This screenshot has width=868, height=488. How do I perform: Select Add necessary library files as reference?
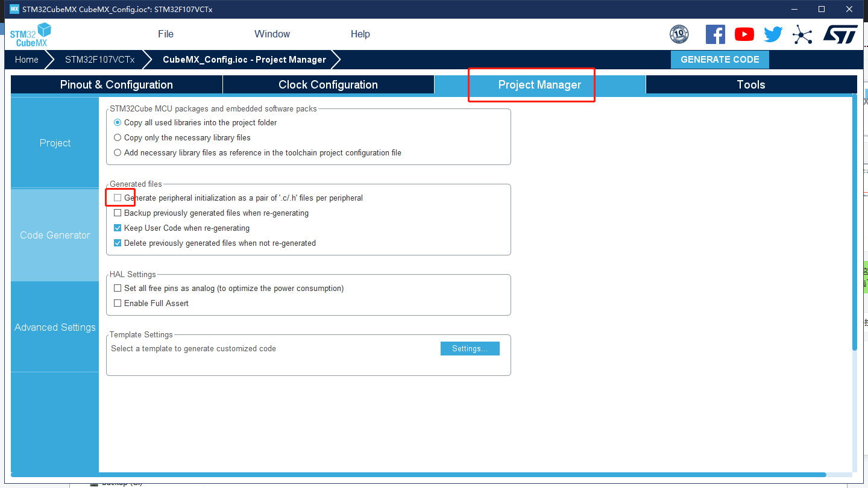(118, 152)
